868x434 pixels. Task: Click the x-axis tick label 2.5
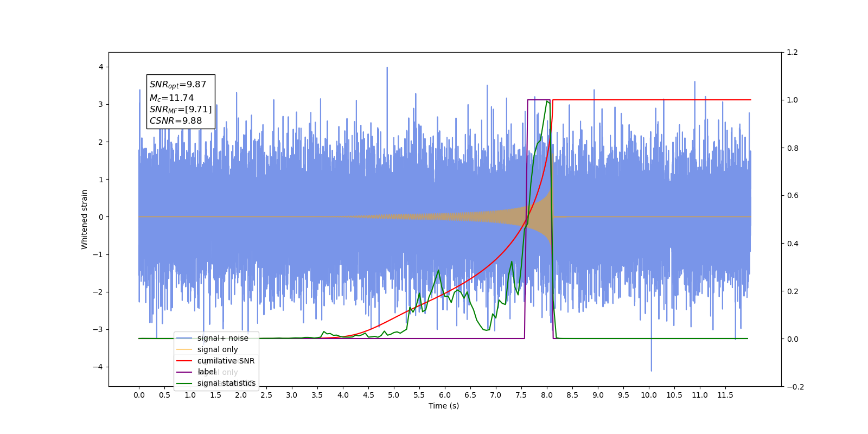tap(266, 395)
